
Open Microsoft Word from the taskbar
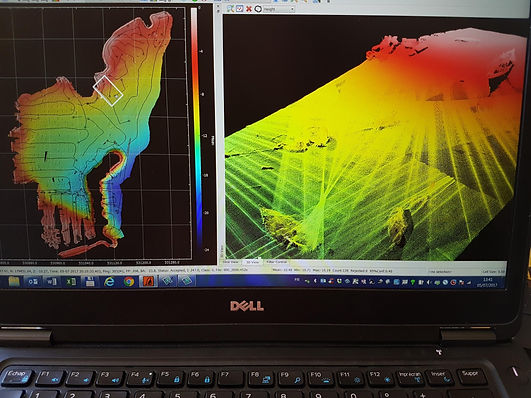point(52,281)
